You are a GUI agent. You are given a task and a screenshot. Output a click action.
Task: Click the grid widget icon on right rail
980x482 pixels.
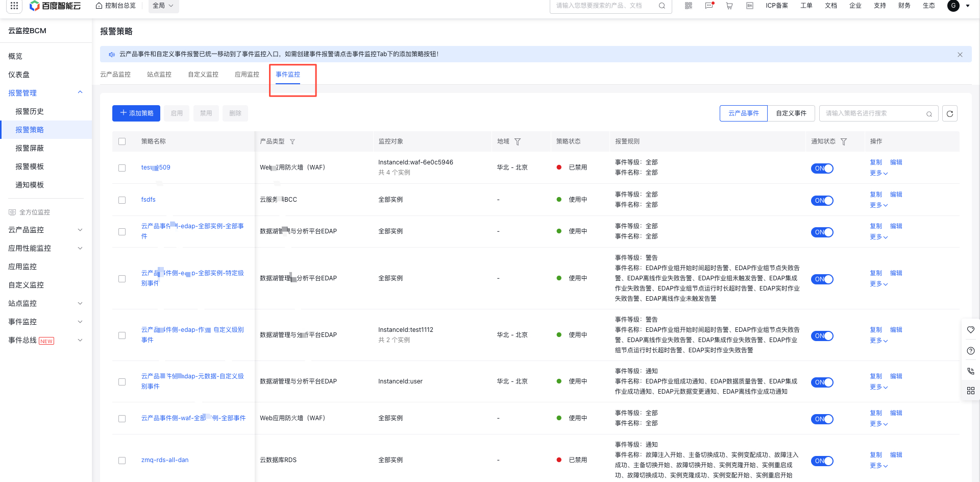click(x=971, y=391)
